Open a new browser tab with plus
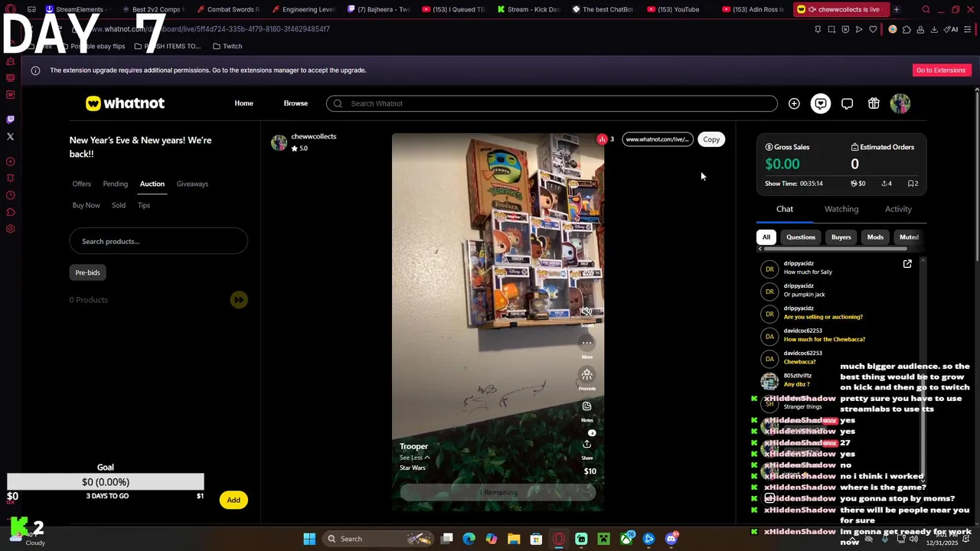 [897, 9]
